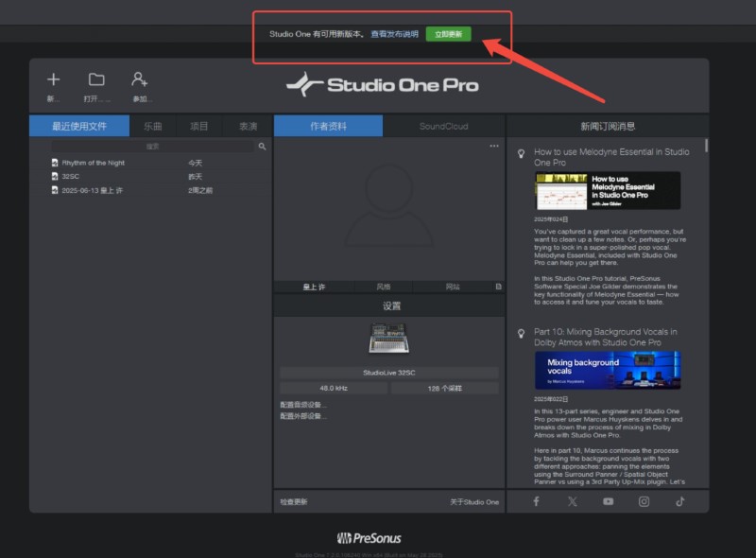Switch to the SoundCloud tab

443,126
